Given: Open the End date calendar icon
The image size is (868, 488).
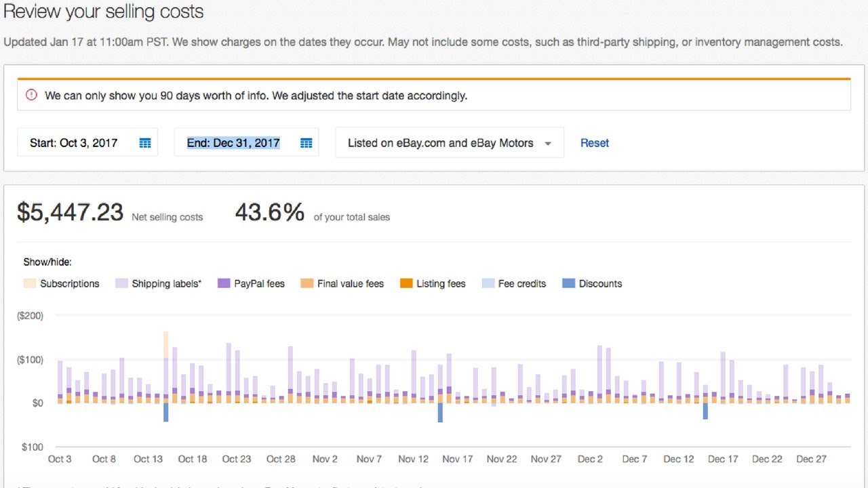Looking at the screenshot, I should [306, 143].
